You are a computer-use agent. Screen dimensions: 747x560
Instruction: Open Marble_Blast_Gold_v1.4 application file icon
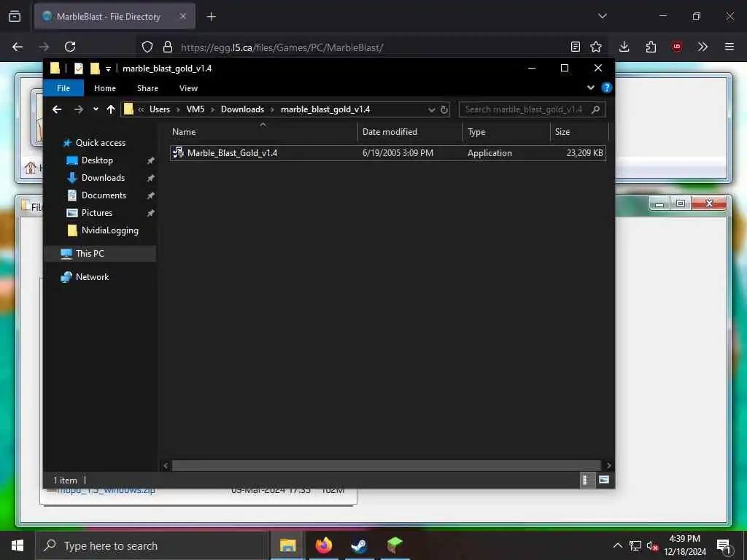[x=178, y=152]
